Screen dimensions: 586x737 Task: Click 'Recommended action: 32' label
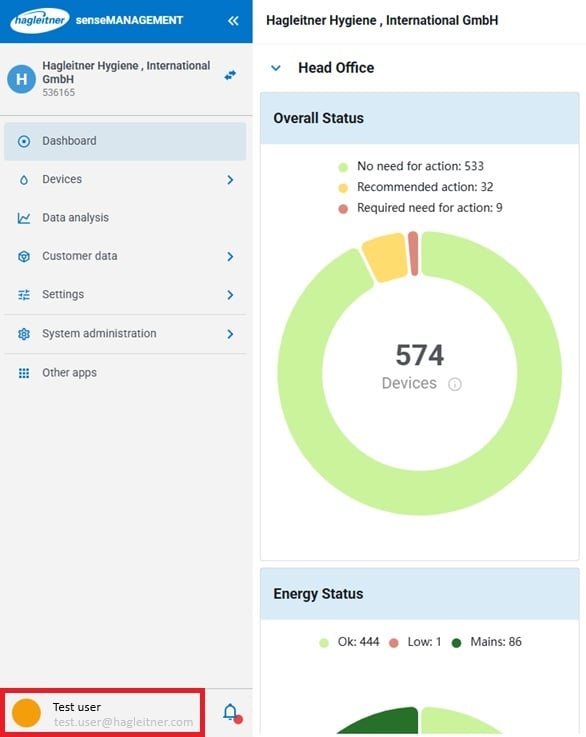click(x=425, y=187)
